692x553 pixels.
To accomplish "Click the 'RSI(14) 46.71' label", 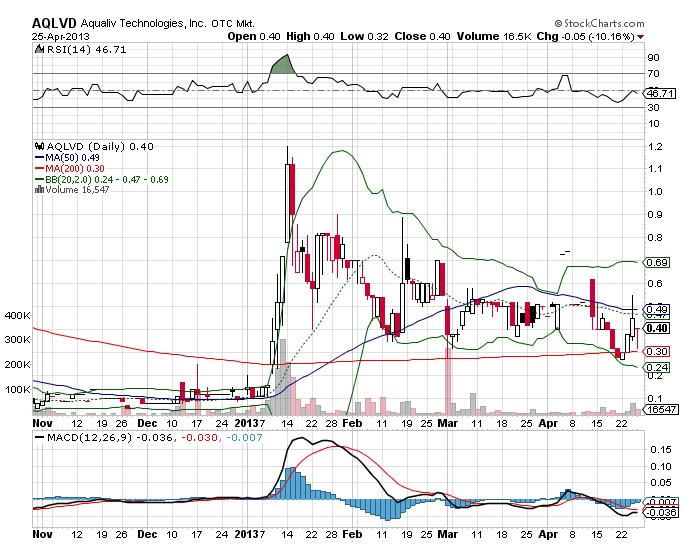I will (86, 49).
